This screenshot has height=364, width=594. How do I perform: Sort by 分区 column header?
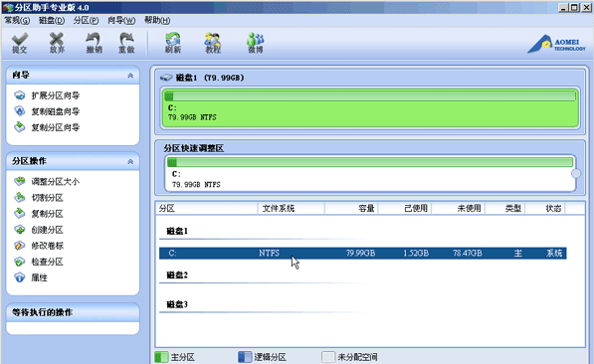pyautogui.click(x=207, y=208)
